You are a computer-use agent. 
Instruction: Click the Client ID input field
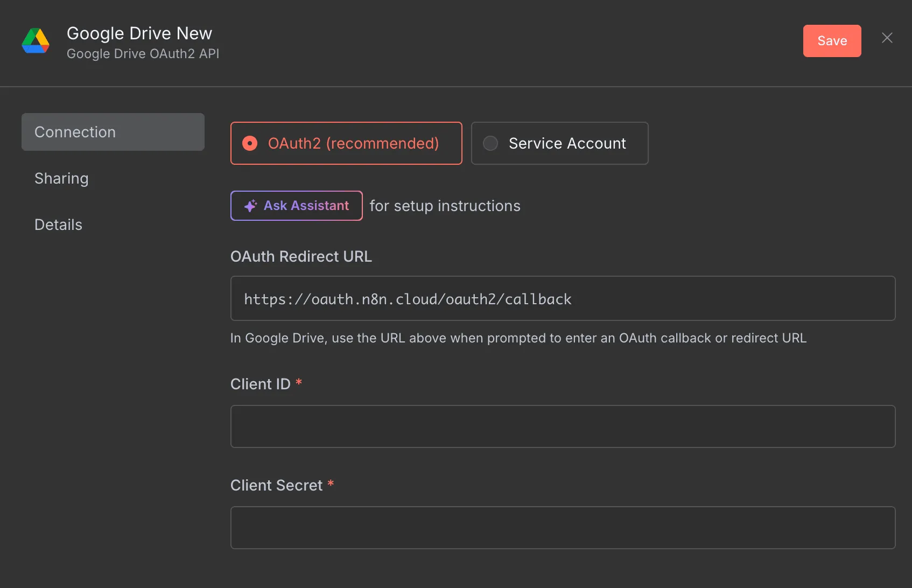tap(563, 426)
